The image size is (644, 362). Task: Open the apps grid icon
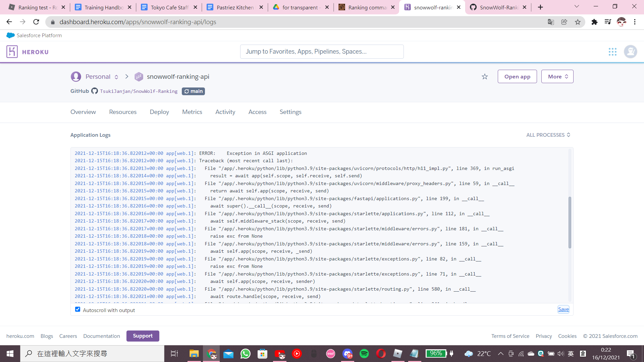612,52
